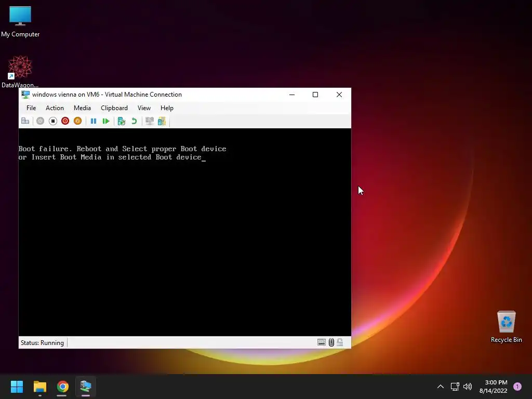The image size is (532, 399).
Task: Select the My Computer desktop icon
Action: point(20,21)
